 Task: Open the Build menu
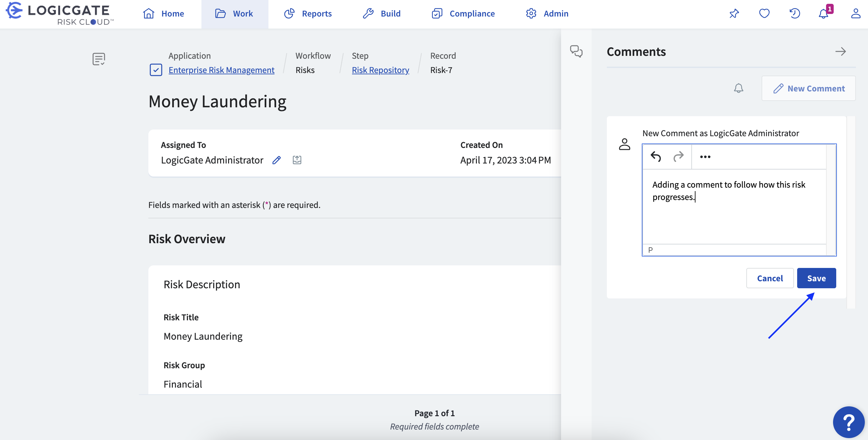coord(382,13)
